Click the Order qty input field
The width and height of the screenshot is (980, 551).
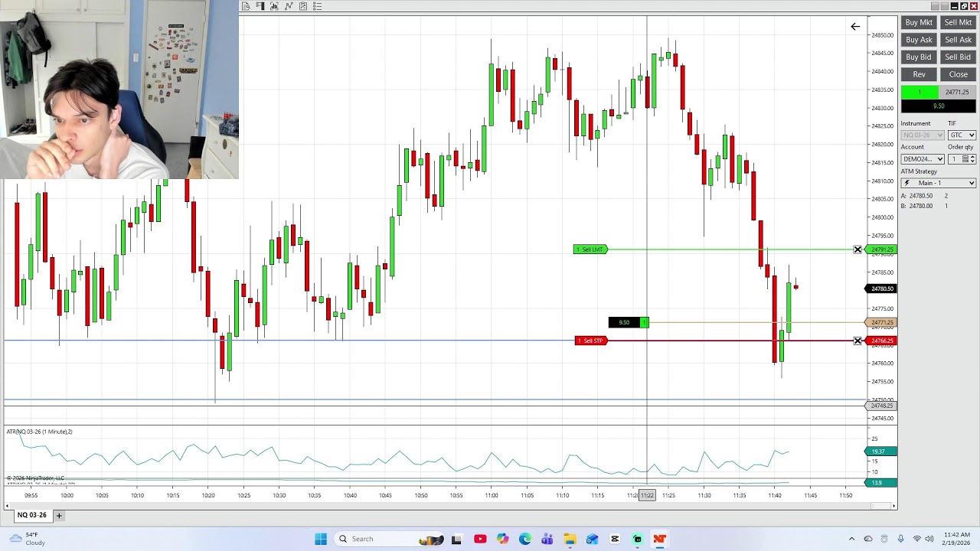[955, 159]
